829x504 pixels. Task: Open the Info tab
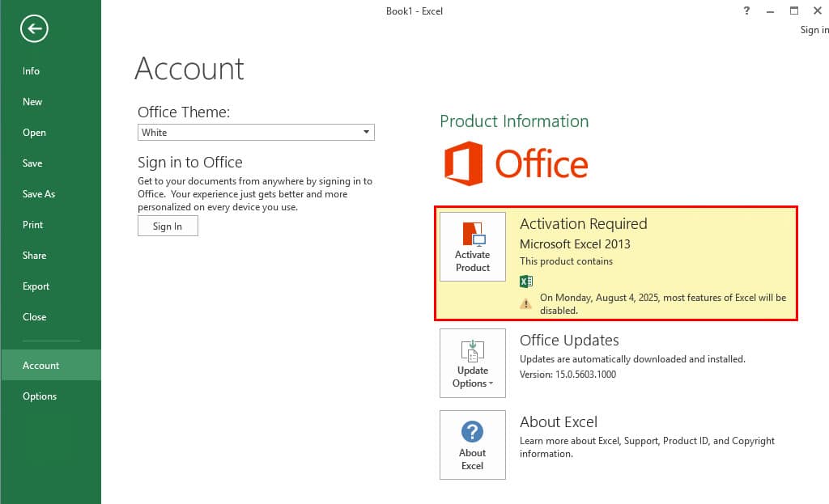click(51, 71)
